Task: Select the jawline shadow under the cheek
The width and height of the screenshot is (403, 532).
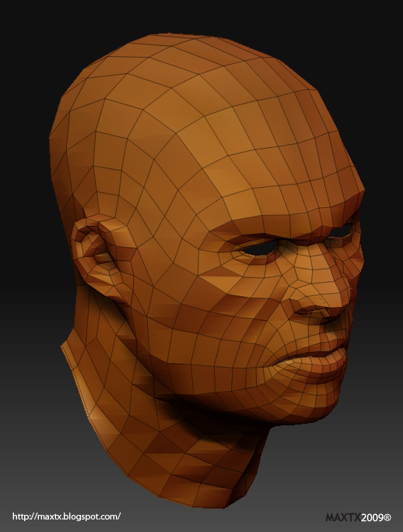Action: click(210, 407)
